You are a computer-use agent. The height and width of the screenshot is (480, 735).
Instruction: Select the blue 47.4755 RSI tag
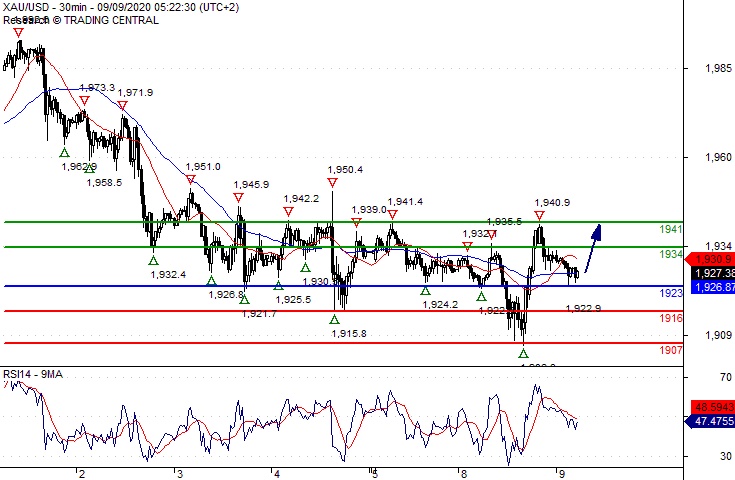(x=710, y=421)
